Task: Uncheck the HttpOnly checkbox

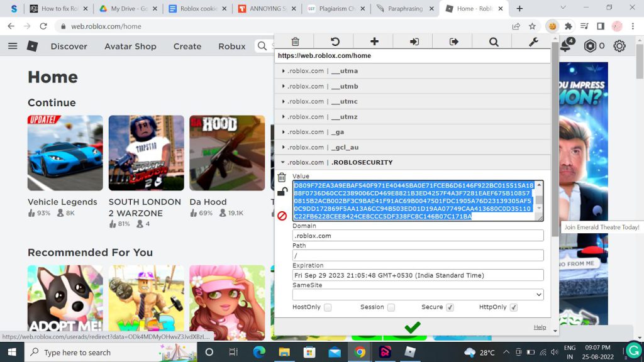Action: pos(514,307)
